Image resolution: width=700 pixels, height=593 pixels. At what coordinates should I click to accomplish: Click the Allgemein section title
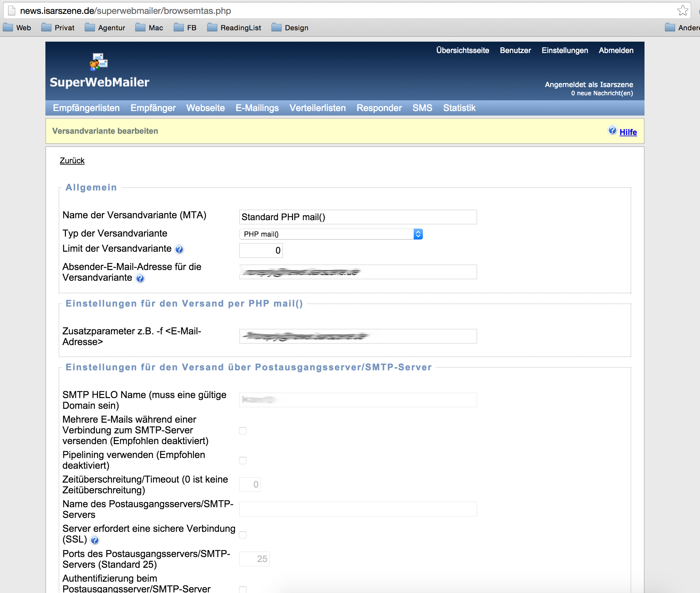pyautogui.click(x=91, y=187)
